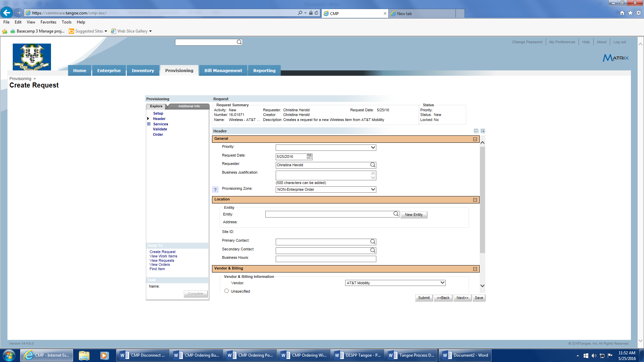Click the expand all sections icon

(x=483, y=131)
